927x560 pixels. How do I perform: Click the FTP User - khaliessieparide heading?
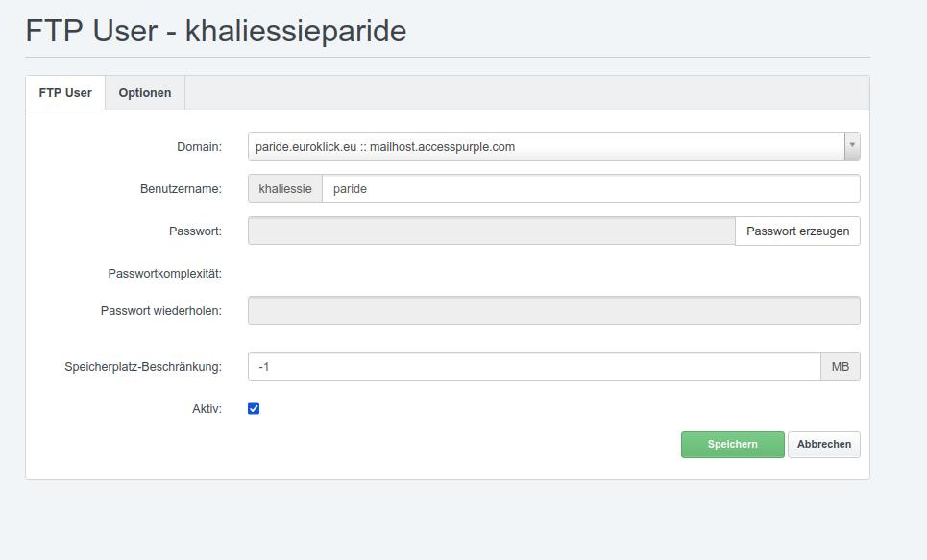(x=216, y=31)
